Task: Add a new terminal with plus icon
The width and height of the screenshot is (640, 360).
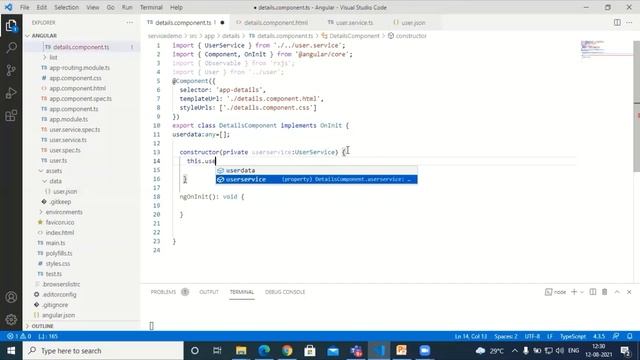Action: tap(574, 292)
